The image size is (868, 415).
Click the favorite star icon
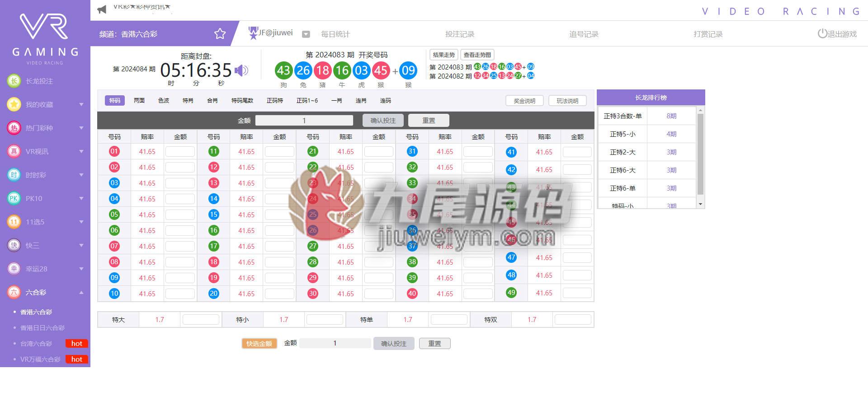pyautogui.click(x=220, y=33)
